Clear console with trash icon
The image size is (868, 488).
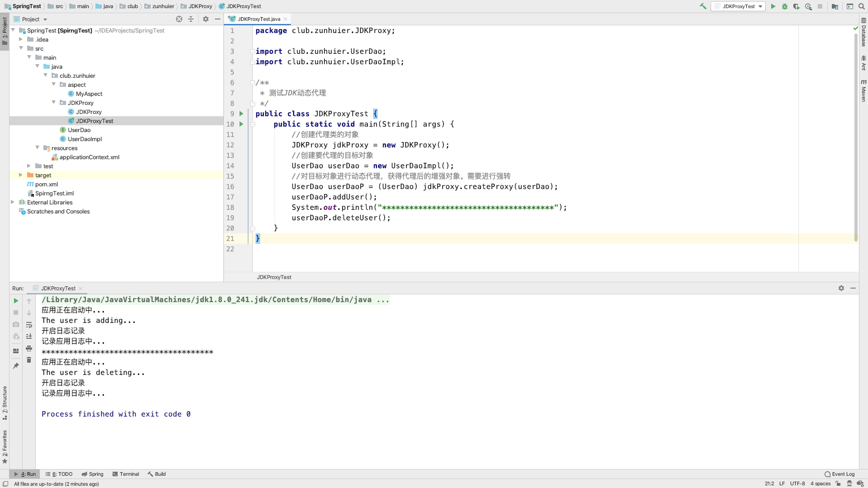pyautogui.click(x=29, y=360)
